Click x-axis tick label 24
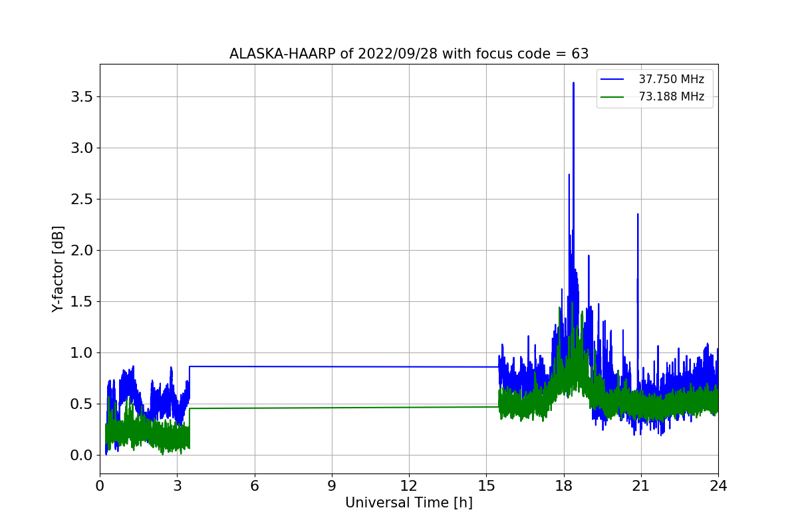798x532 pixels. (x=718, y=486)
